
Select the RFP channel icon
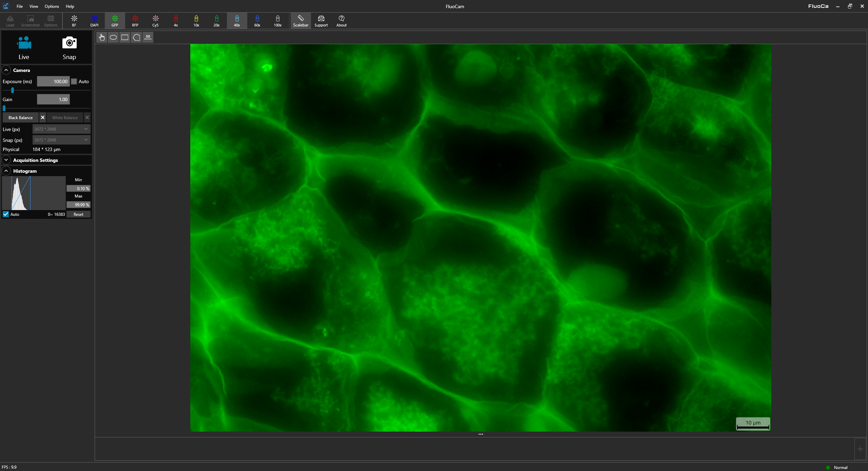[135, 21]
